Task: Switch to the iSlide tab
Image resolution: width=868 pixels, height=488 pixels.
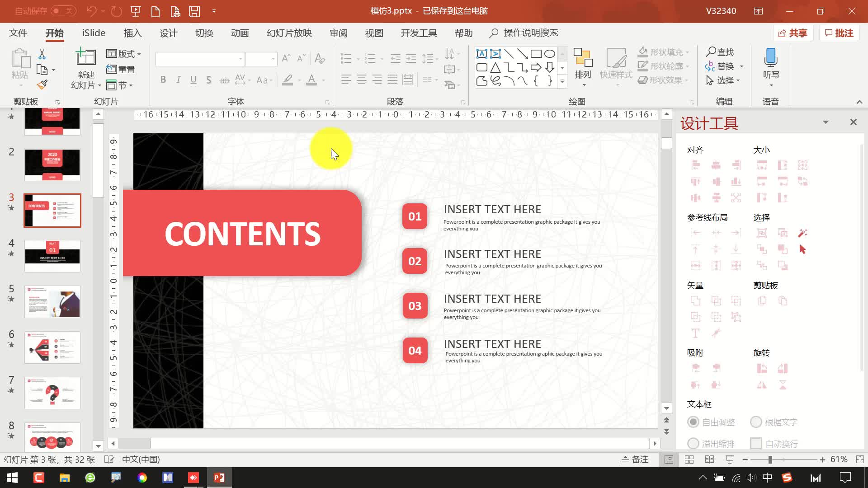Action: [x=94, y=33]
